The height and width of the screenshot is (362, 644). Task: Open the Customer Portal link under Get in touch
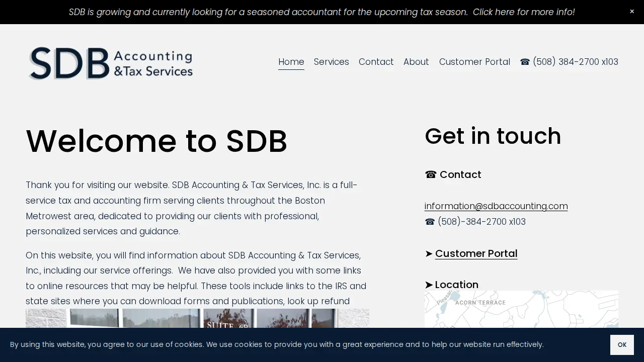[x=476, y=253]
